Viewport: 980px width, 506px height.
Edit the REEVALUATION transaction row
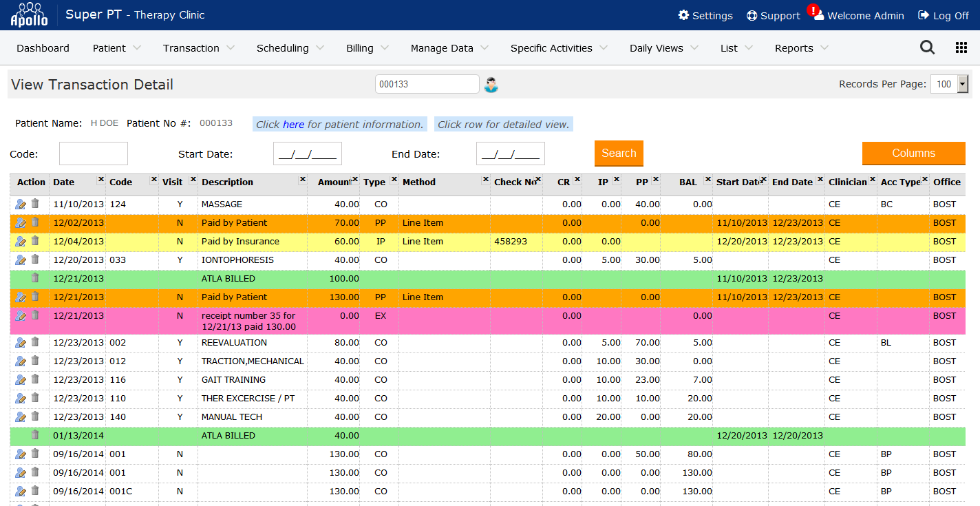click(20, 342)
